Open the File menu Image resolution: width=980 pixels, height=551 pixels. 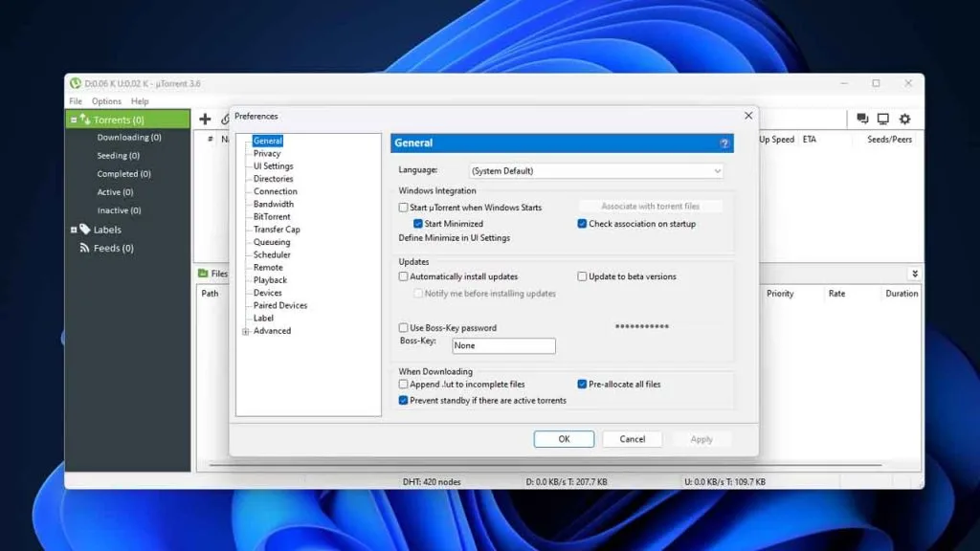[76, 101]
